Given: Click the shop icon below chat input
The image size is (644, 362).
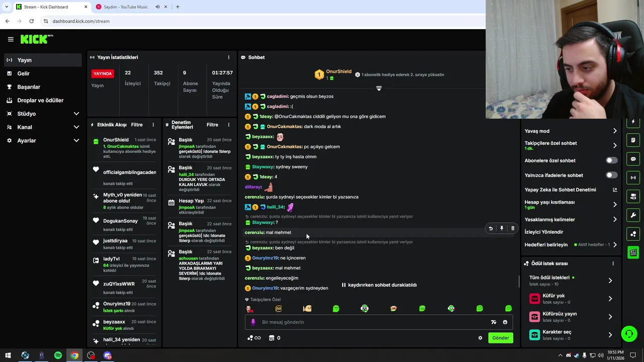Looking at the screenshot, I should [x=272, y=338].
